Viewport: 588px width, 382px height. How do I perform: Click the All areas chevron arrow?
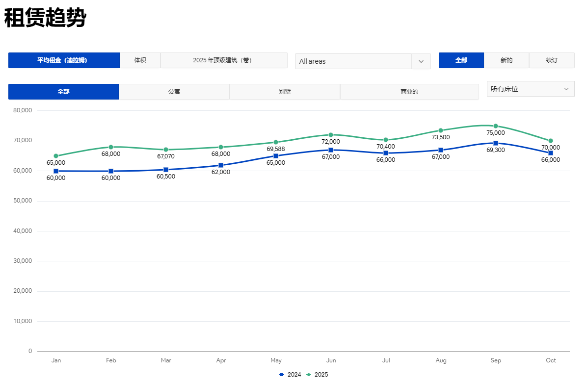tap(421, 61)
